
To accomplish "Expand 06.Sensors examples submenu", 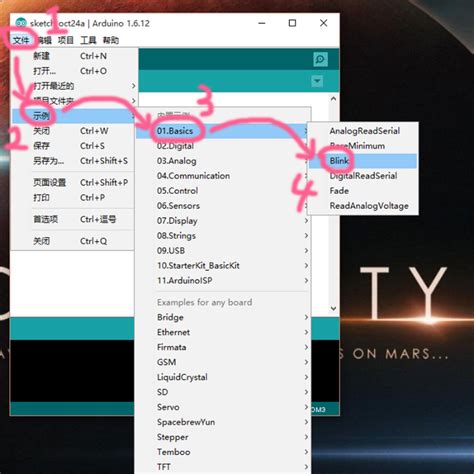I will coord(223,206).
